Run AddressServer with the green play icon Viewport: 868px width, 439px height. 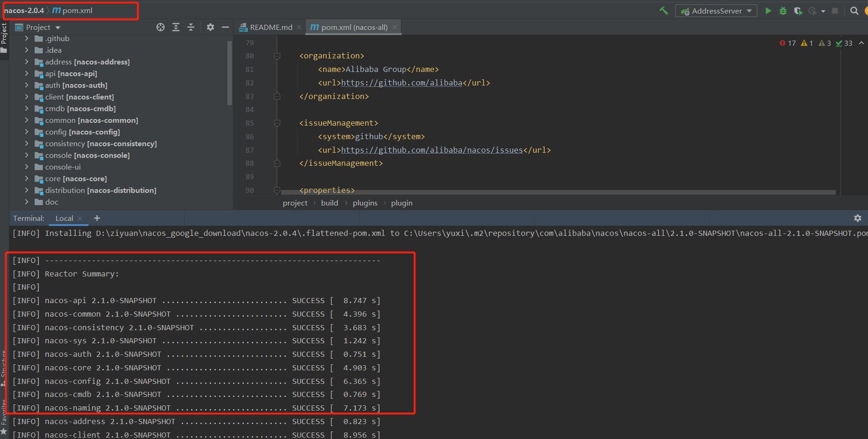768,11
